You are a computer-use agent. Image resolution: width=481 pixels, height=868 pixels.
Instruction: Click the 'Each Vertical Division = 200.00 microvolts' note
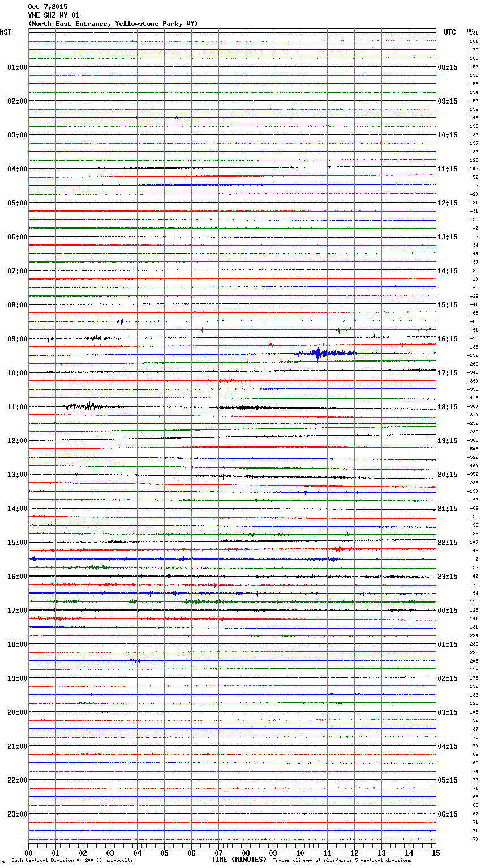click(x=72, y=861)
